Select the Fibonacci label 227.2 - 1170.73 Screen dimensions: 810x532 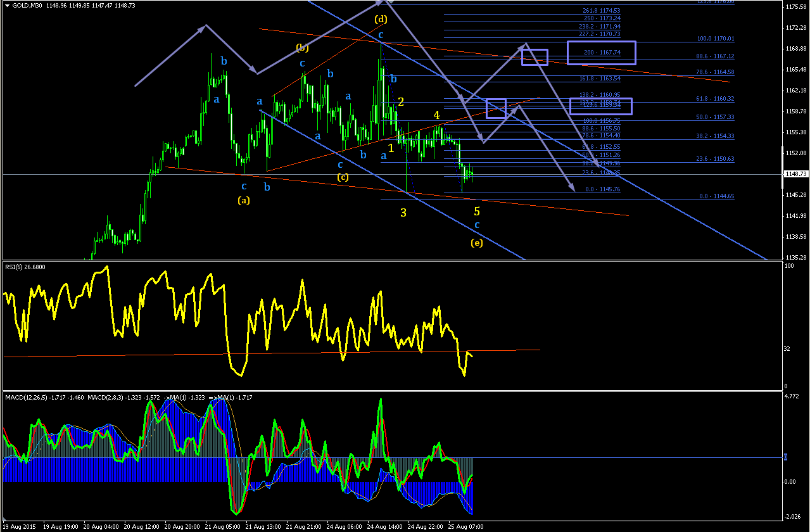(600, 34)
